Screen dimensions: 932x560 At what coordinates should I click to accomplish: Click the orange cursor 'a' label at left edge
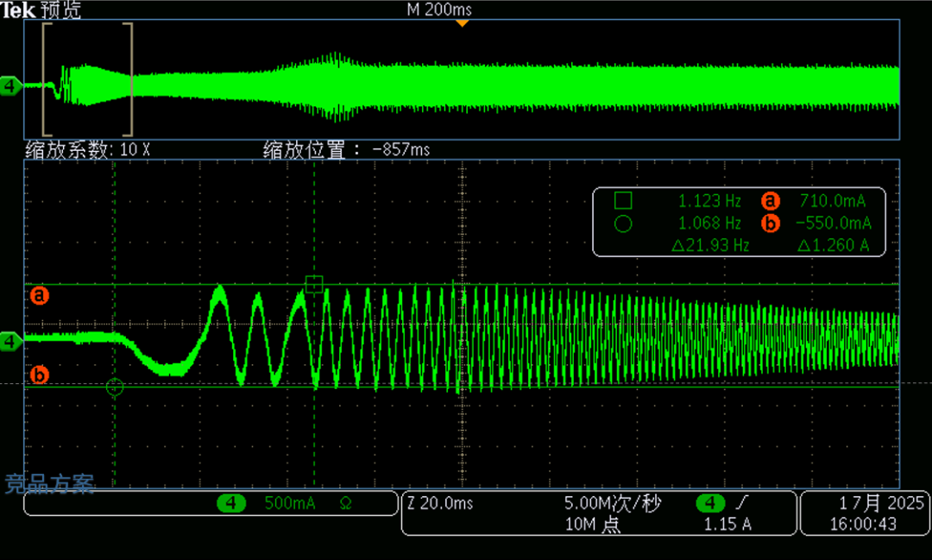pyautogui.click(x=40, y=296)
